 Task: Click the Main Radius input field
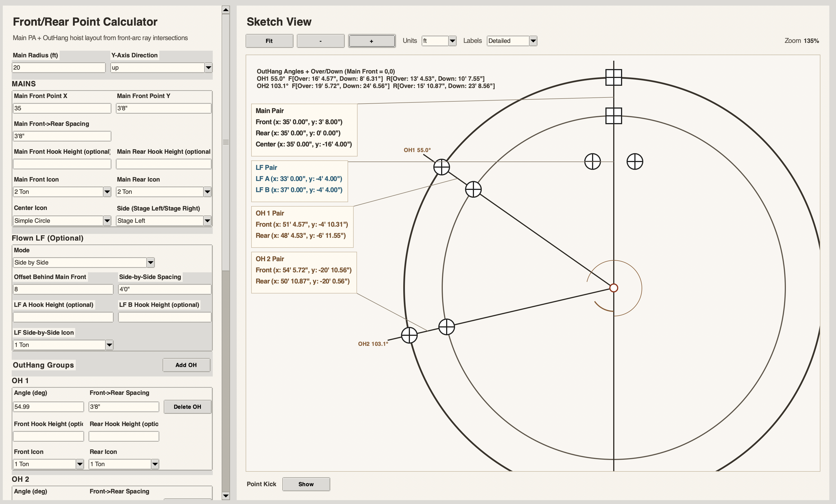tap(58, 67)
